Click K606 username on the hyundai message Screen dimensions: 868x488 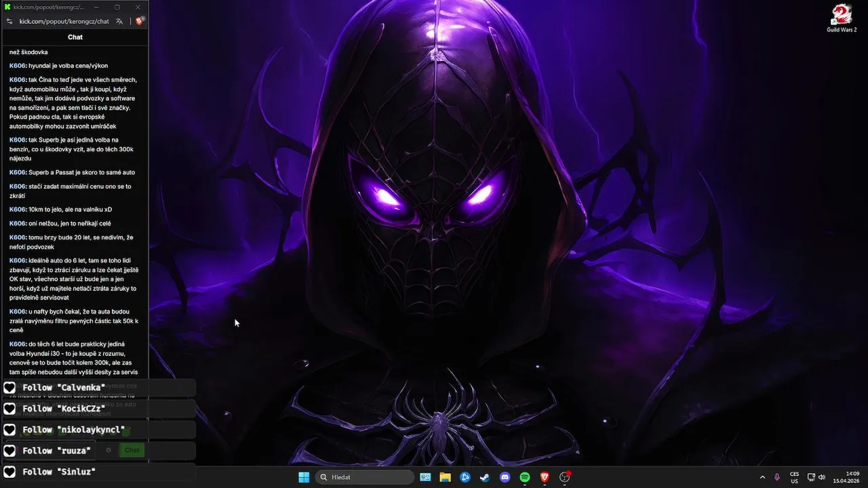click(x=17, y=66)
